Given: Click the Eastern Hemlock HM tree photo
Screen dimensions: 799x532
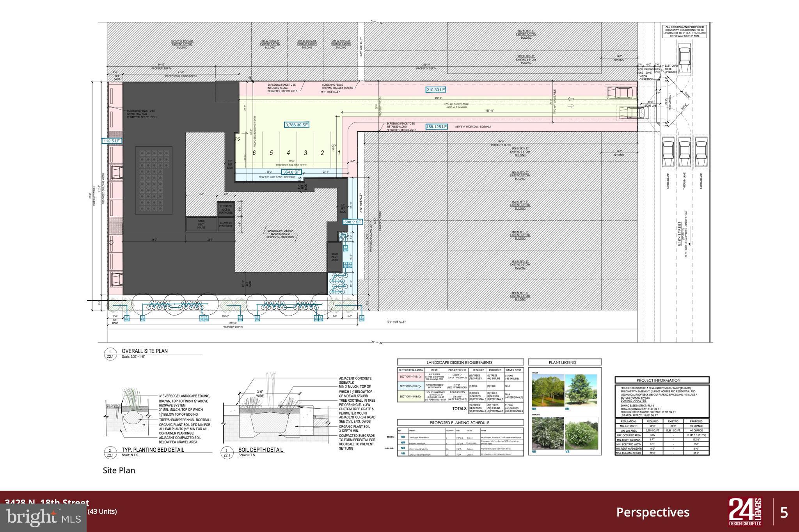Looking at the screenshot, I should (581, 390).
